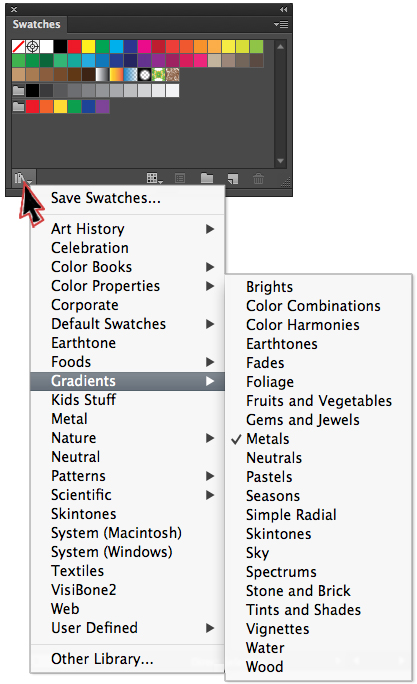Pick the yellow swatch in the top row
The width and height of the screenshot is (417, 684).
pos(88,46)
